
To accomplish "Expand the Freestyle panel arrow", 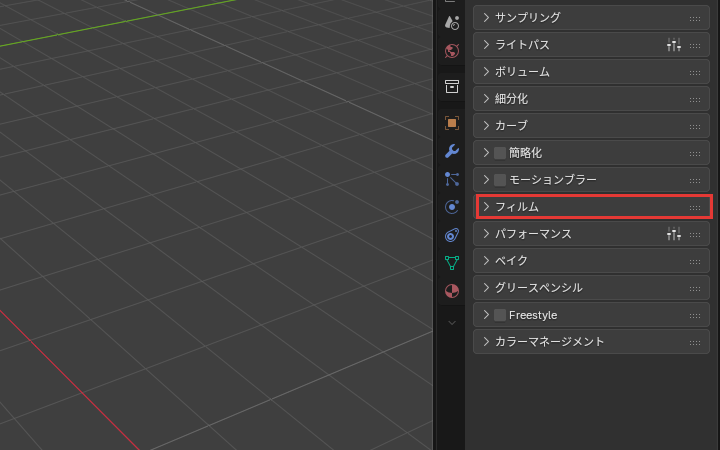I will pyautogui.click(x=486, y=315).
